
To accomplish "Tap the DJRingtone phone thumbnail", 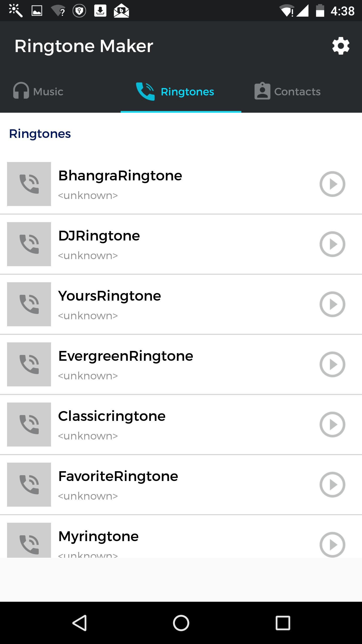I will [29, 244].
